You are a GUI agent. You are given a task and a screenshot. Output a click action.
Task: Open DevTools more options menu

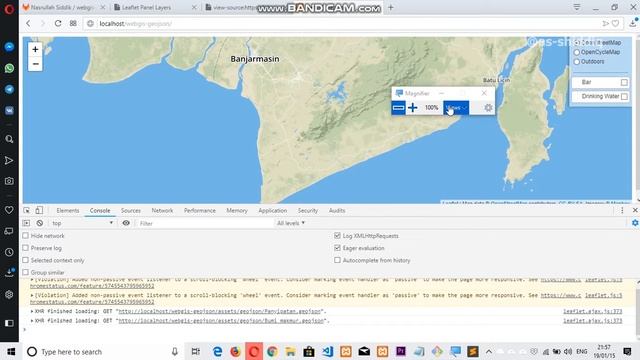(622, 210)
